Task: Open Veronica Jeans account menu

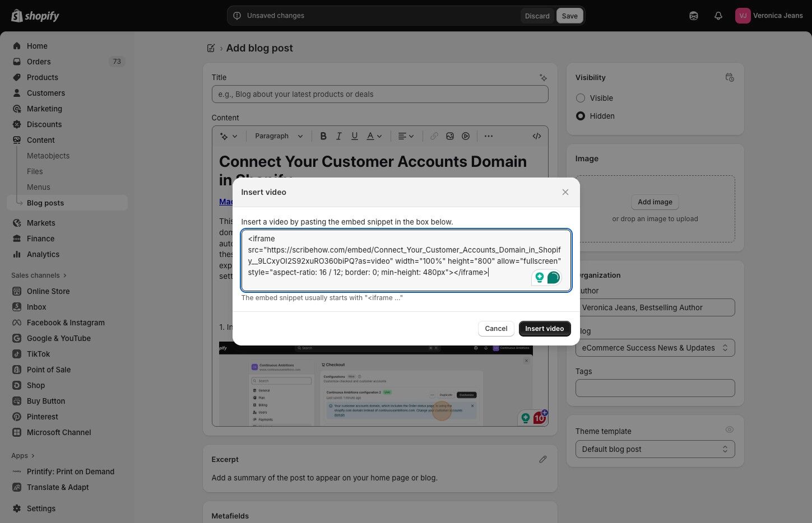Action: click(x=769, y=16)
